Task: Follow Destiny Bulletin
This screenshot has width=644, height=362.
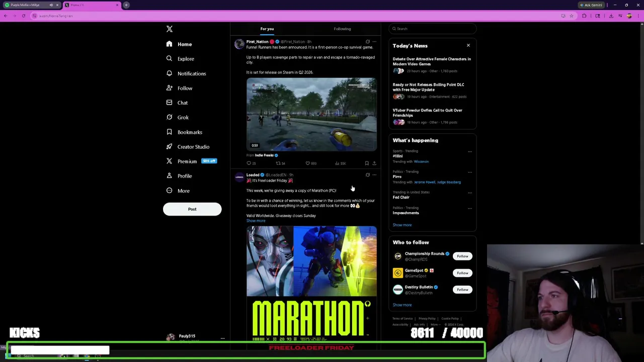Action: [462, 290]
